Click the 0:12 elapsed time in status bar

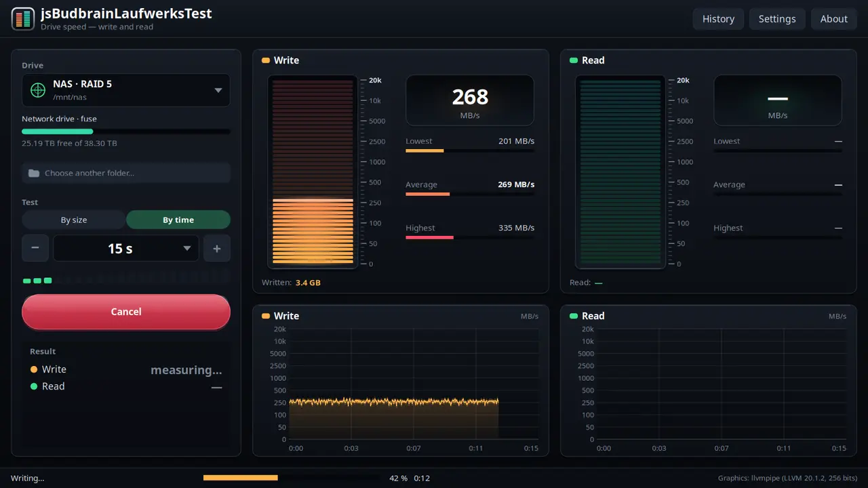click(422, 479)
